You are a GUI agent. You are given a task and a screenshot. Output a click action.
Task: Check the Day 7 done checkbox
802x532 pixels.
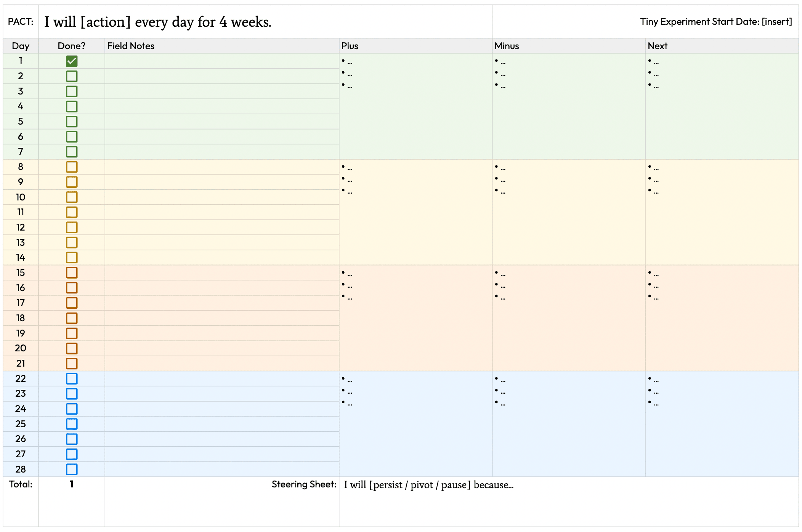tap(72, 152)
